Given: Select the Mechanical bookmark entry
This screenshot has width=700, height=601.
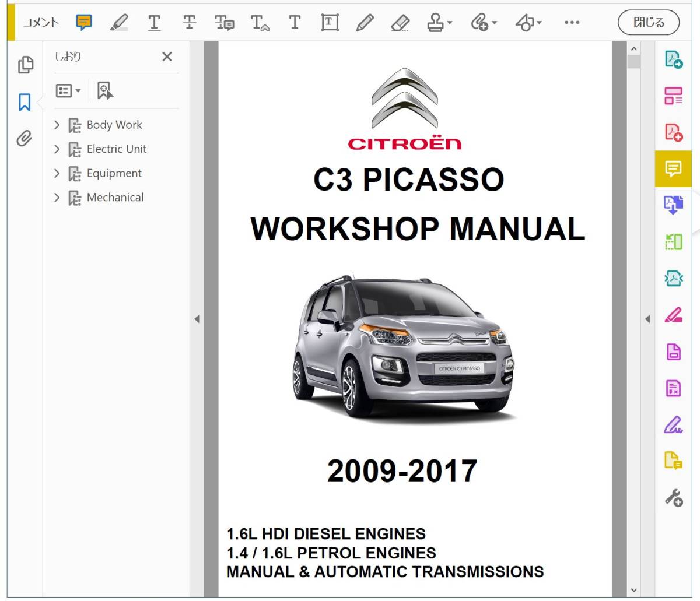Looking at the screenshot, I should pos(115,198).
